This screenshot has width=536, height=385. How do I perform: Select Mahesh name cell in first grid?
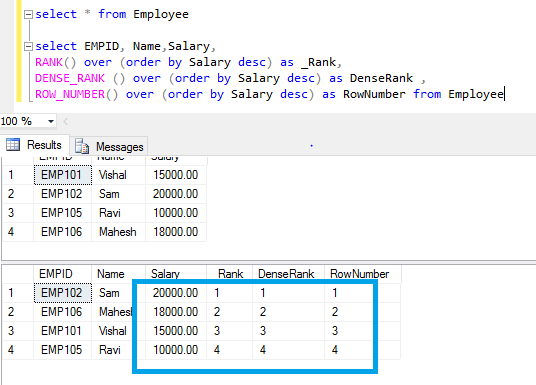119,232
